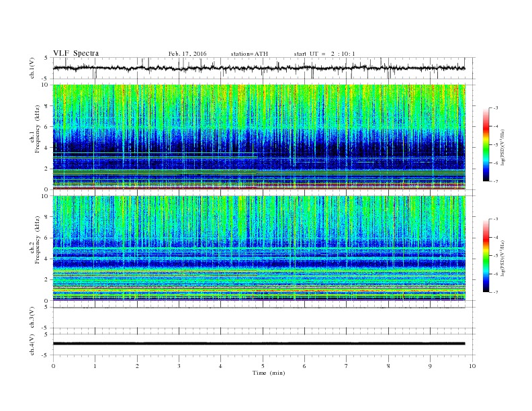Click the "6" kHz tick on ch.1 frequency axis
The height and width of the screenshot is (411, 532).
(x=46, y=127)
